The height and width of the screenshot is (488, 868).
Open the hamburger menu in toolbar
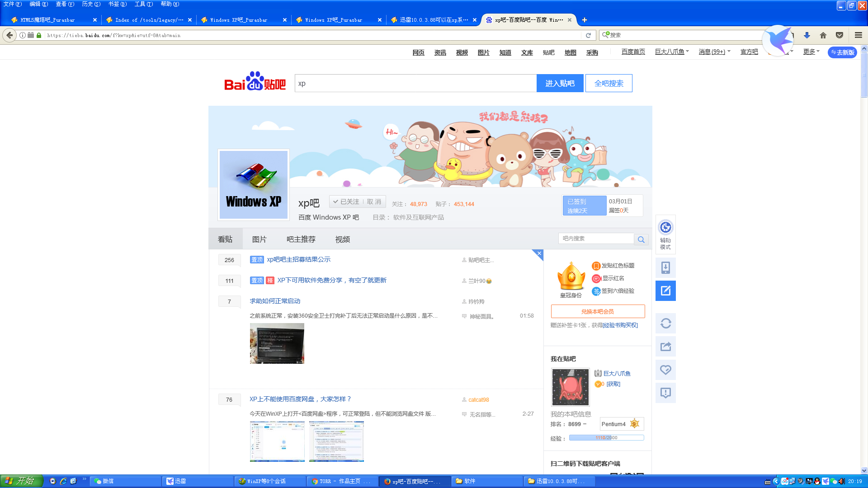coord(858,35)
